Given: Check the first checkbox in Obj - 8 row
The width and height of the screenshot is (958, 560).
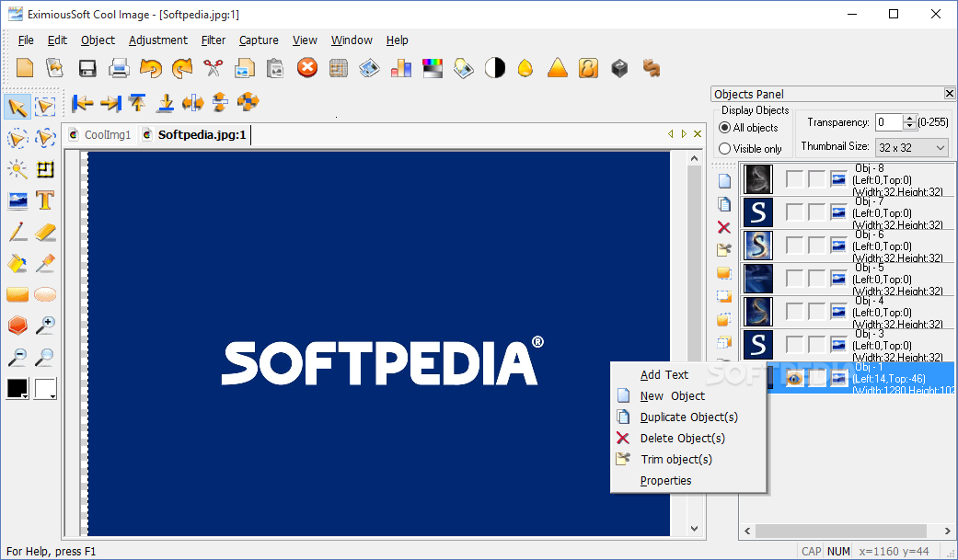Looking at the screenshot, I should (x=794, y=179).
